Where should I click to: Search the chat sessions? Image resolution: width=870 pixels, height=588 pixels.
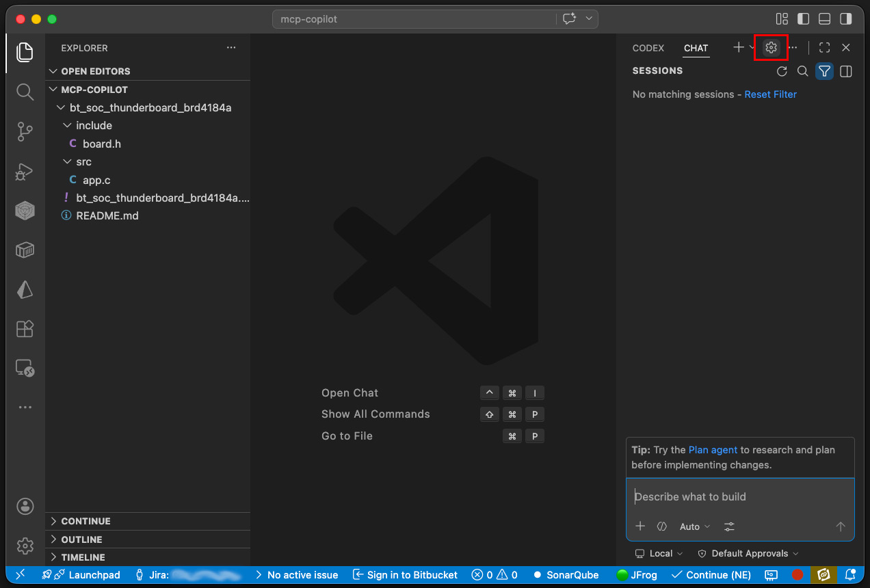[803, 71]
